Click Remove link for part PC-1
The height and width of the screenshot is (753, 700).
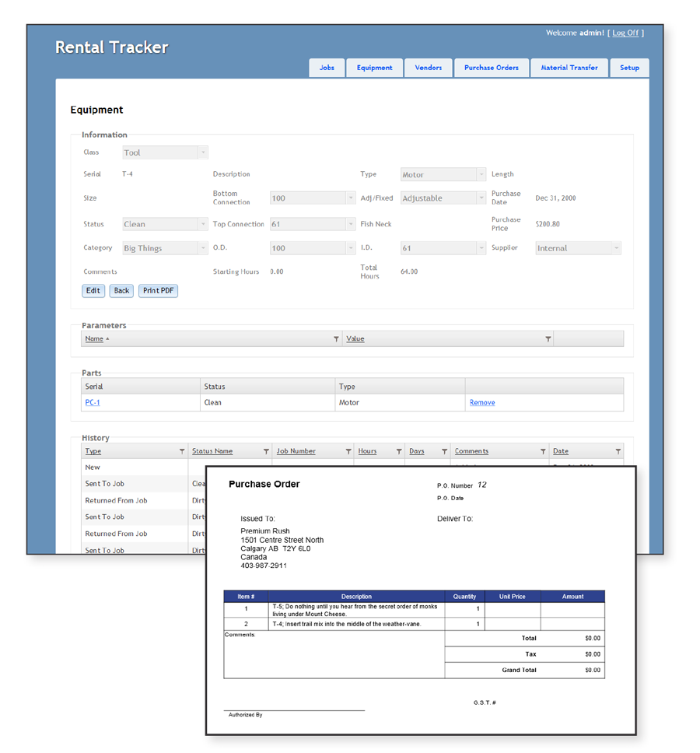click(x=482, y=402)
